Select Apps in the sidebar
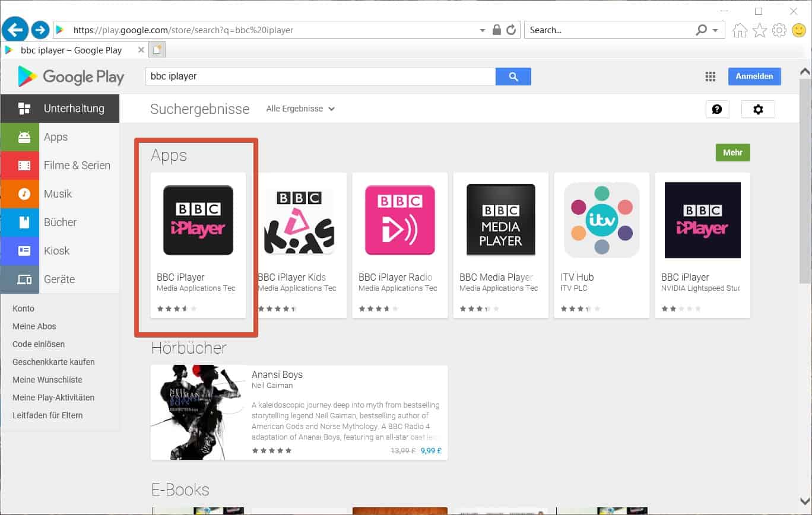The width and height of the screenshot is (812, 515). click(60, 137)
